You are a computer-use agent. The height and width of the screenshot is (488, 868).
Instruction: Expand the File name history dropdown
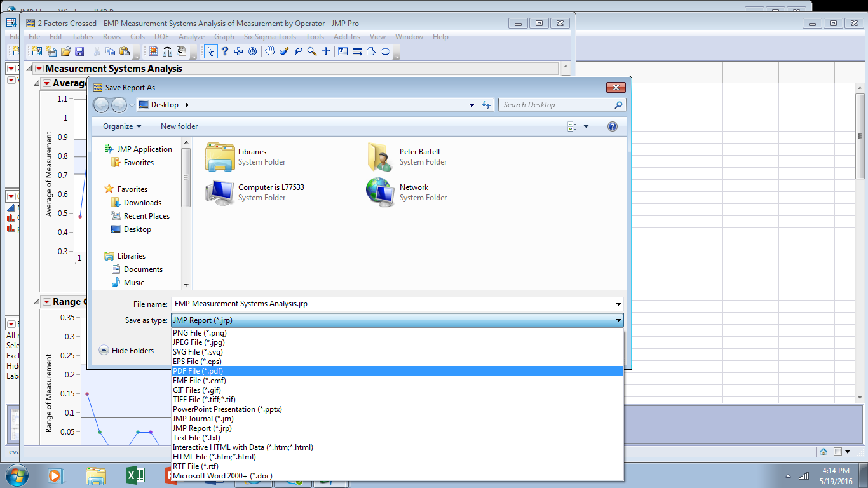[617, 304]
